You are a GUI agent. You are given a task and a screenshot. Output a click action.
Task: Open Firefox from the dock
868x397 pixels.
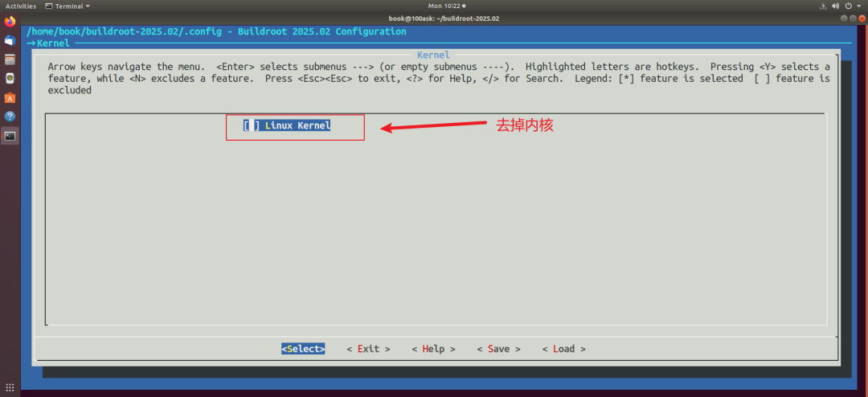[x=10, y=23]
